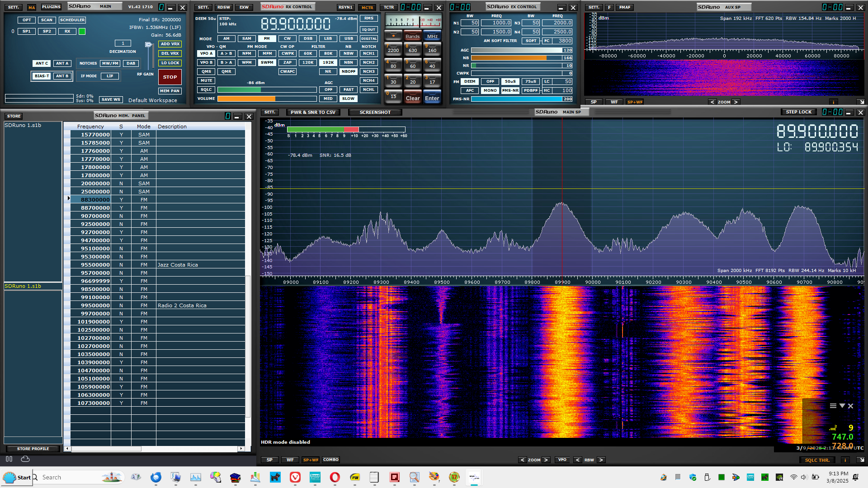Open the Wi-Fi network tray icon
868x488 pixels.
pyautogui.click(x=793, y=477)
